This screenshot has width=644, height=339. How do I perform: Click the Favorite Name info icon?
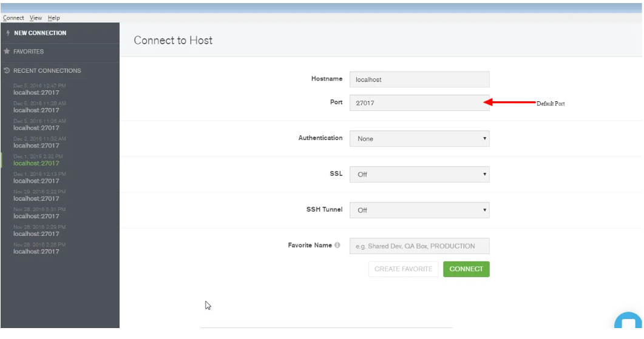click(337, 246)
